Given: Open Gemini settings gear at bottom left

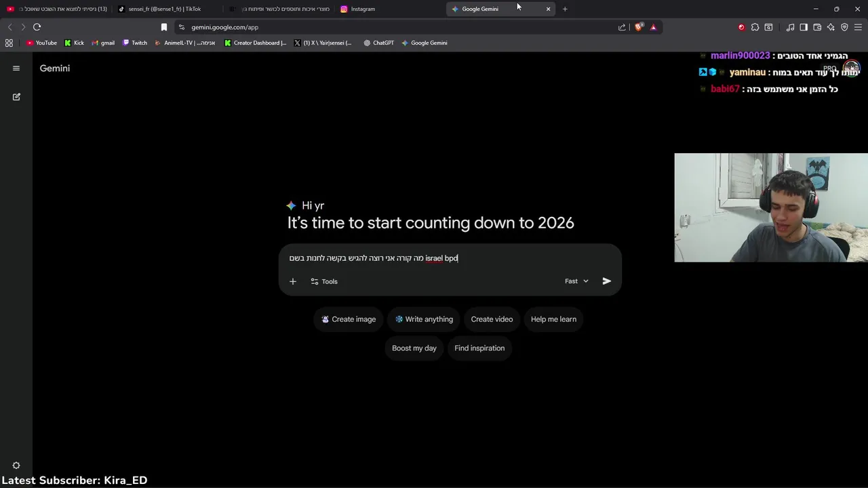Looking at the screenshot, I should coord(16,466).
